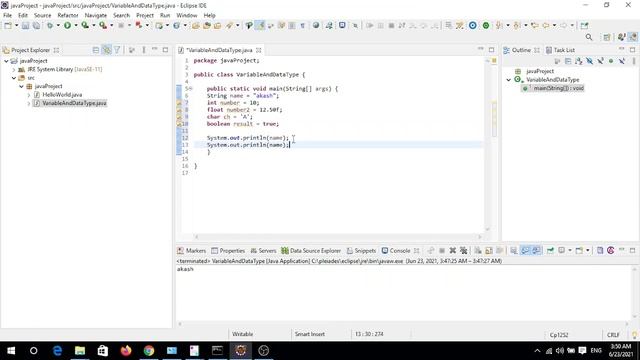640x360 pixels.
Task: Click the Outline Sort icon
Action: (578, 61)
